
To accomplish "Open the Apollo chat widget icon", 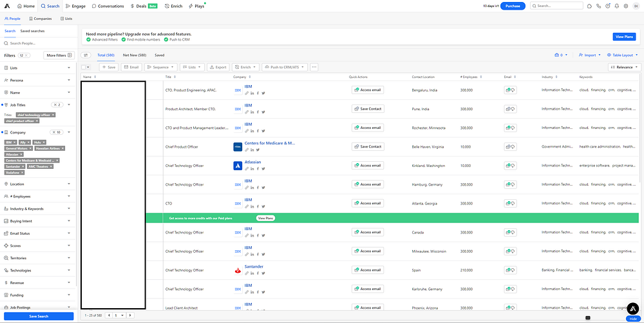I will pos(632,308).
